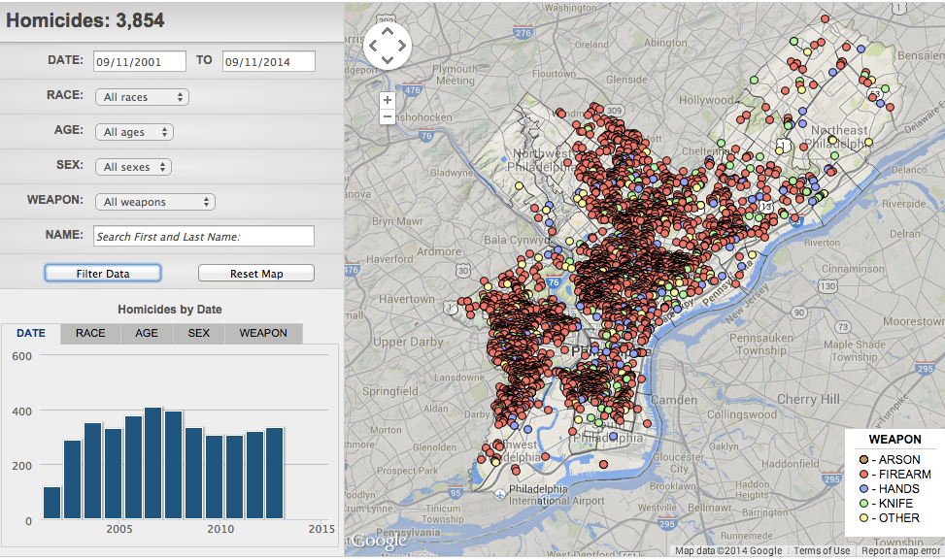This screenshot has height=560, width=945.
Task: Select the WEAPON chart tab
Action: [263, 333]
